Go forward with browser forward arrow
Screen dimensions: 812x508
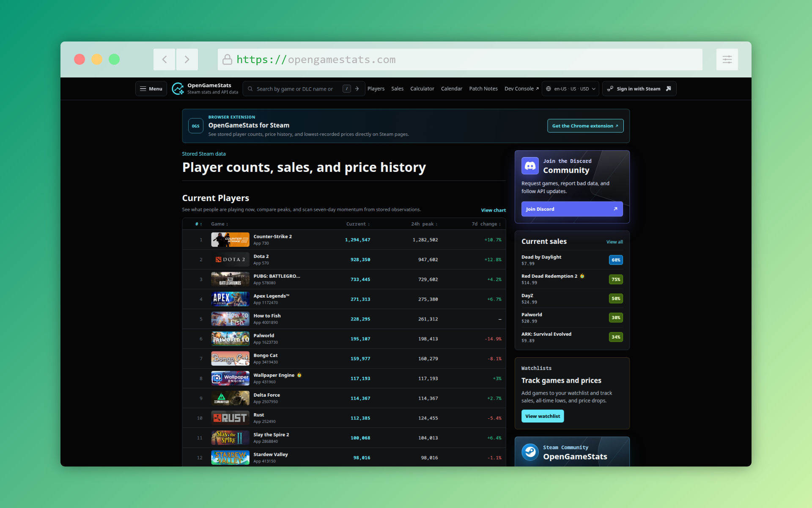tap(187, 60)
